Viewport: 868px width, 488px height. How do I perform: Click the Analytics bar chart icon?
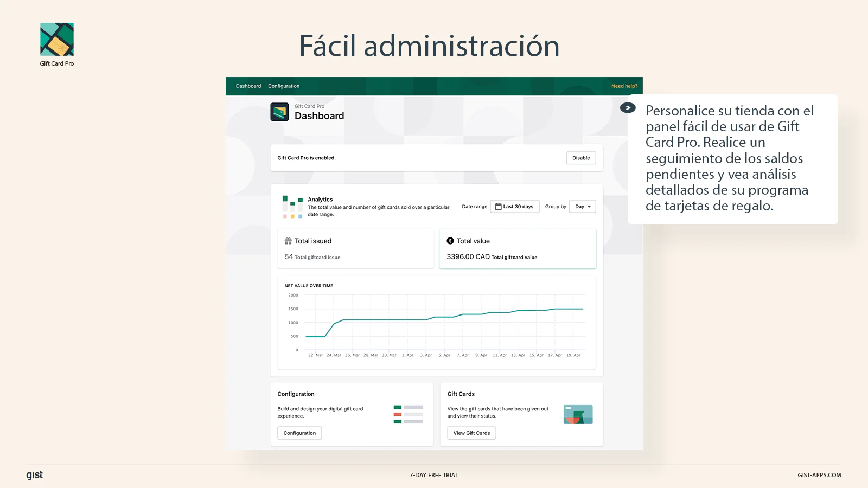coord(292,207)
